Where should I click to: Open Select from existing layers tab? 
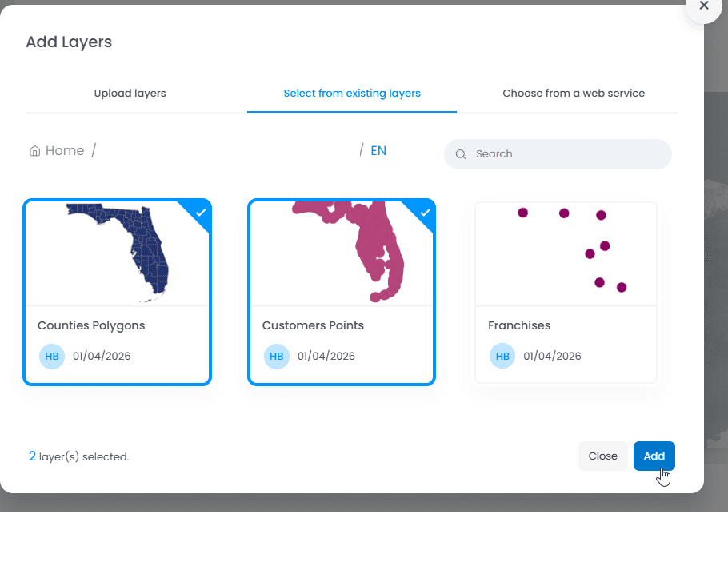(352, 94)
